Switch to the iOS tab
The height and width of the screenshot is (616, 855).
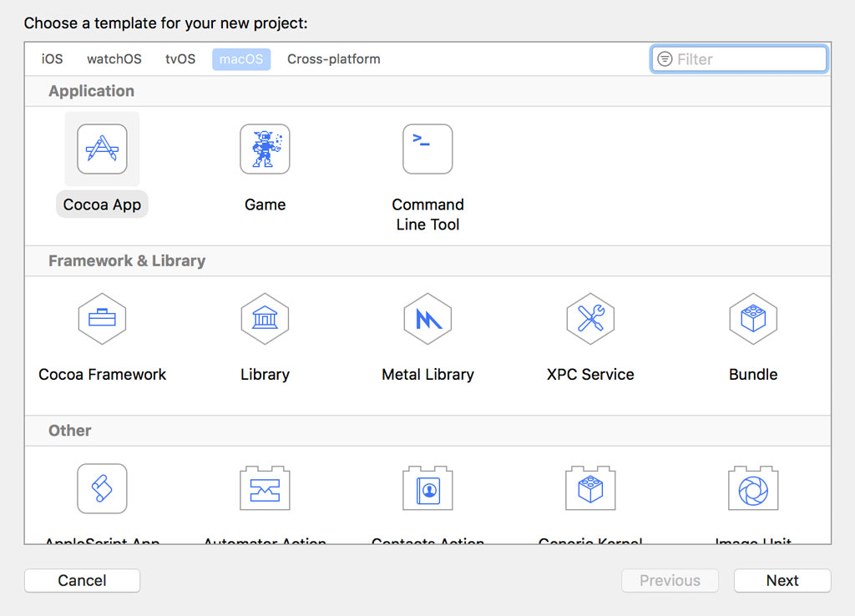(51, 59)
